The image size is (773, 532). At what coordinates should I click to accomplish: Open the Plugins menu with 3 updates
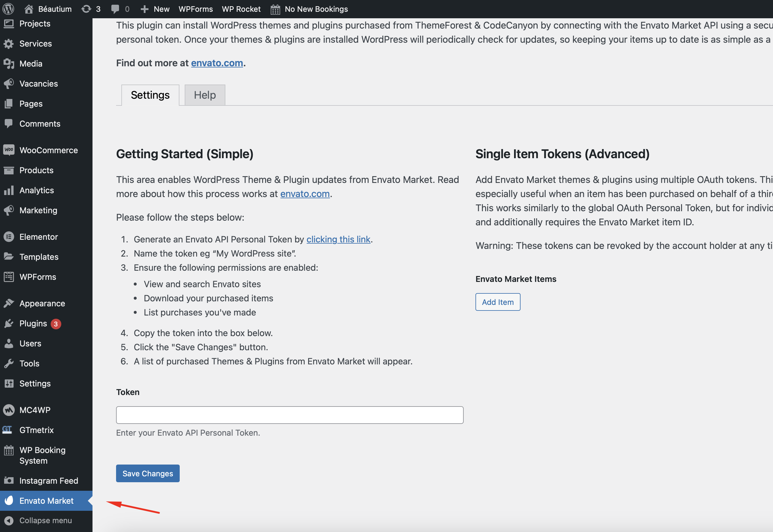(46, 323)
